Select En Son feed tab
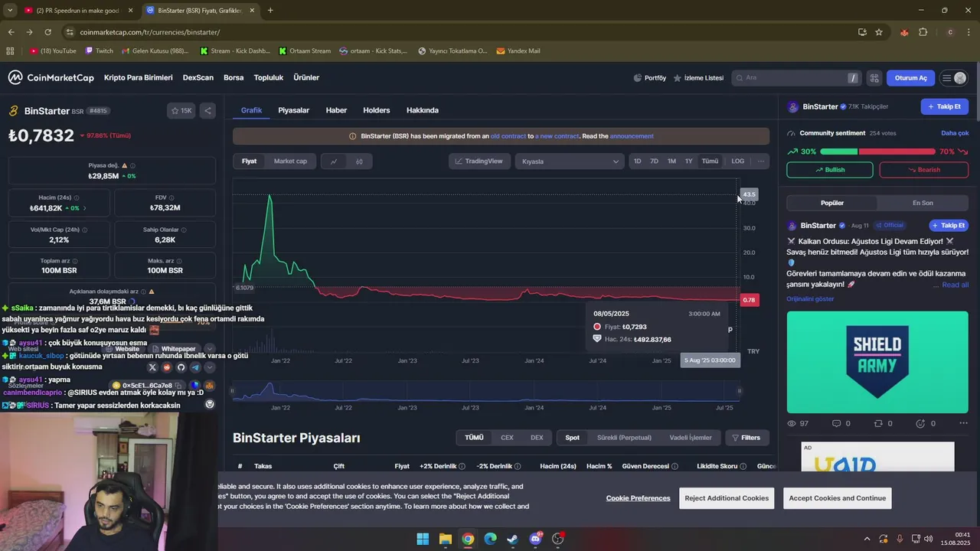The image size is (980, 551). pyautogui.click(x=923, y=203)
